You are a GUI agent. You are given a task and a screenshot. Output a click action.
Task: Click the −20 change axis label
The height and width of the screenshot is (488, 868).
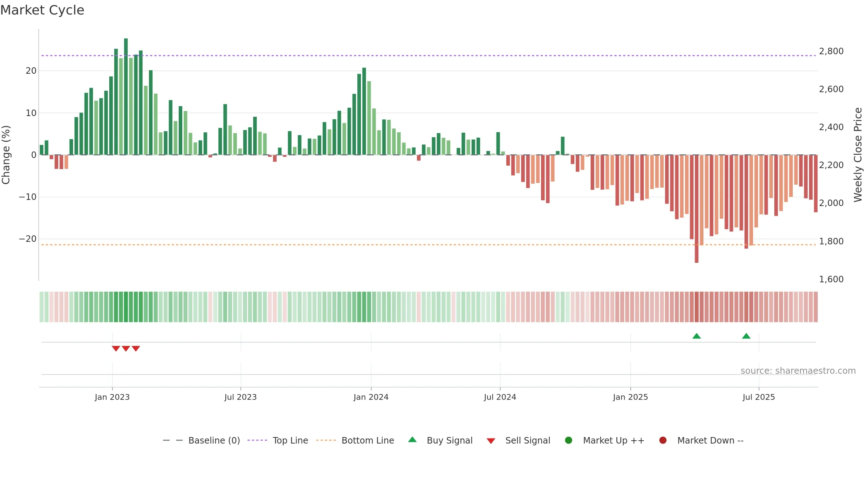(28, 239)
